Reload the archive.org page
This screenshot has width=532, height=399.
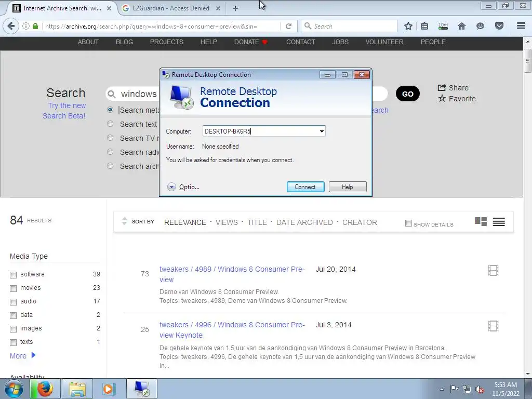[x=288, y=26]
